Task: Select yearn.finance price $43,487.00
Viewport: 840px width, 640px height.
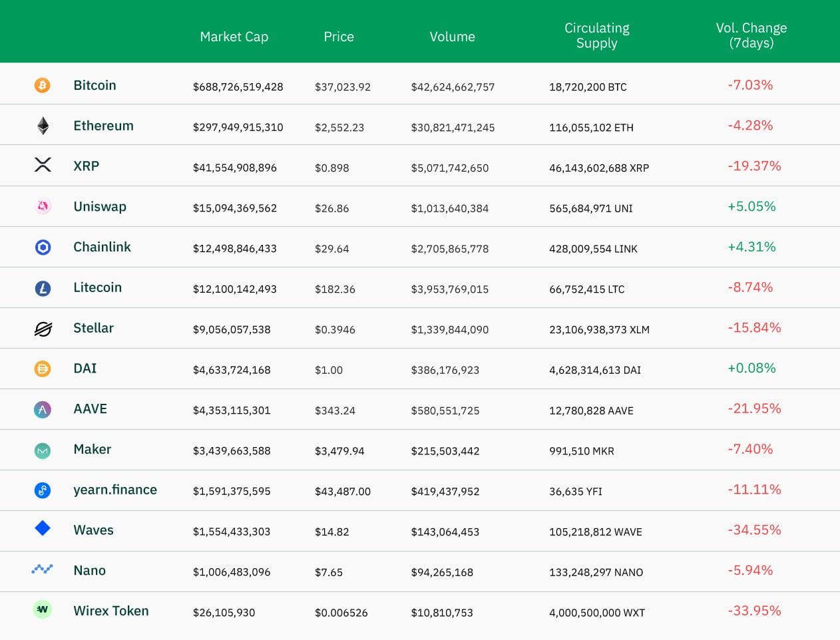Action: 343,492
